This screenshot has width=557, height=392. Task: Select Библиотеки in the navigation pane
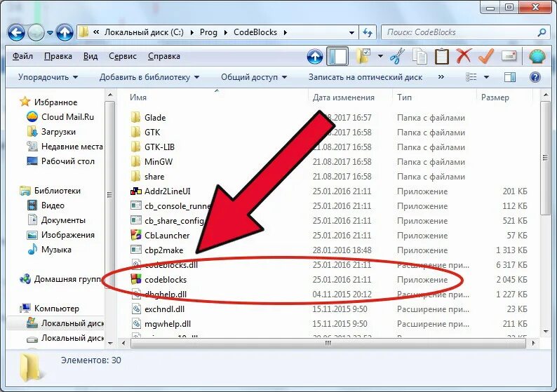tap(51, 191)
